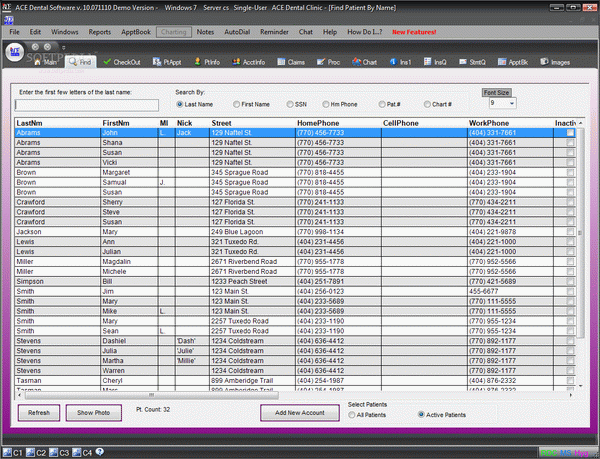This screenshot has width=600, height=459.
Task: Open the Font Size dropdown
Action: [510, 102]
